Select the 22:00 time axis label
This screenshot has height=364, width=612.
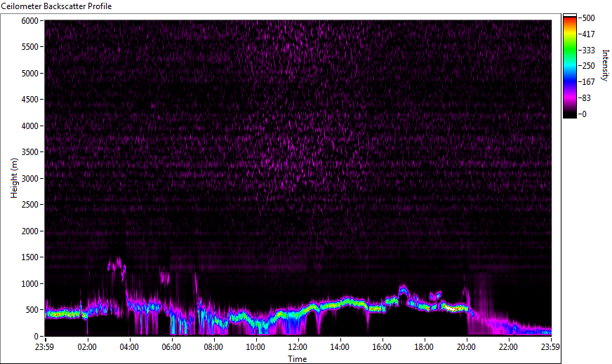tap(509, 347)
